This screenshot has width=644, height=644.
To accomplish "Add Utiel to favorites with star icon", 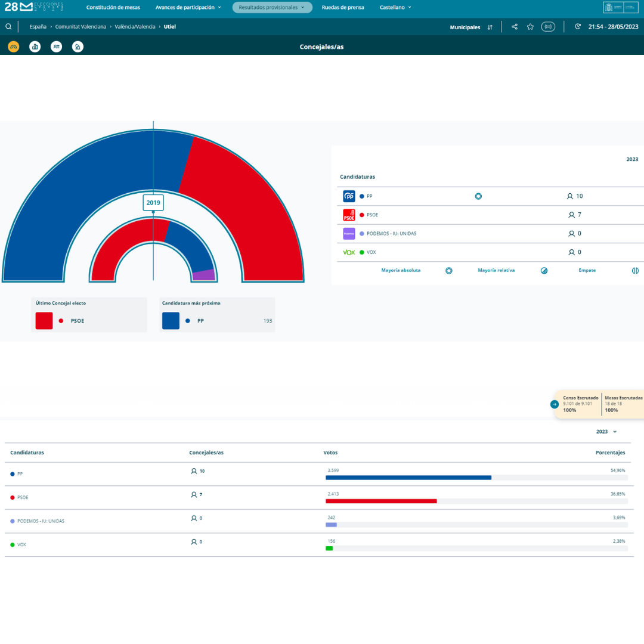I will [x=530, y=27].
